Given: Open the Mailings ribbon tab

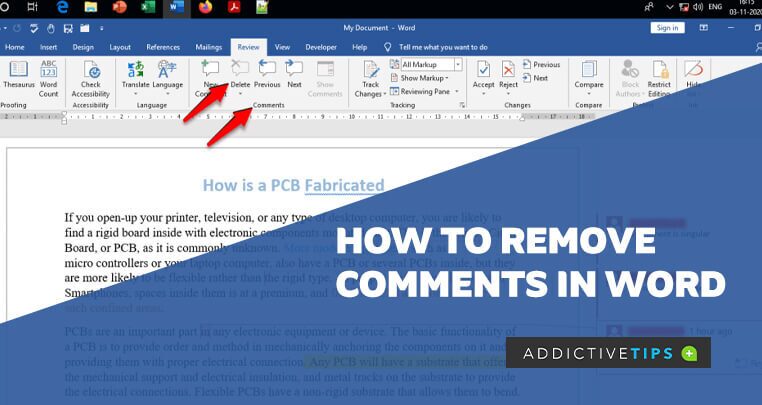Looking at the screenshot, I should pos(209,47).
